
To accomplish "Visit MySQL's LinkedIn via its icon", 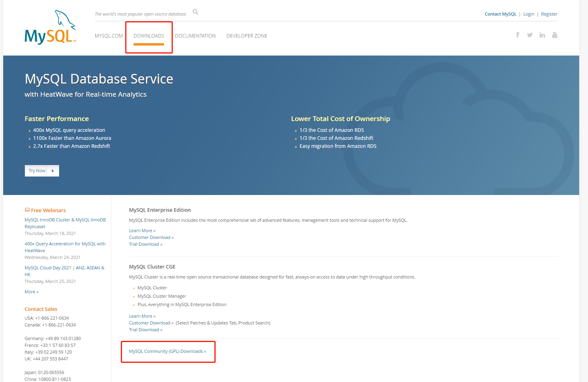I will pos(542,35).
